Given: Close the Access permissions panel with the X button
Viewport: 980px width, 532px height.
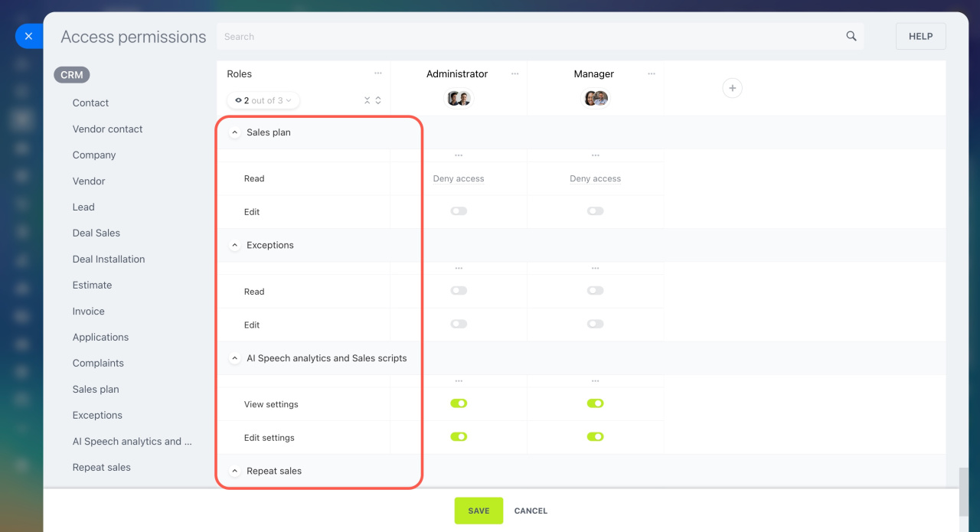Looking at the screenshot, I should 28,36.
